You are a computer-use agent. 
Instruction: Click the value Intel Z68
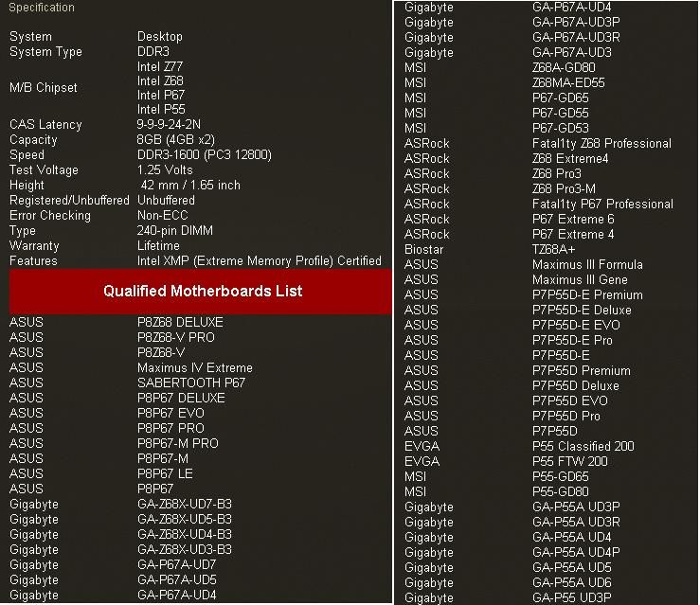coord(160,81)
